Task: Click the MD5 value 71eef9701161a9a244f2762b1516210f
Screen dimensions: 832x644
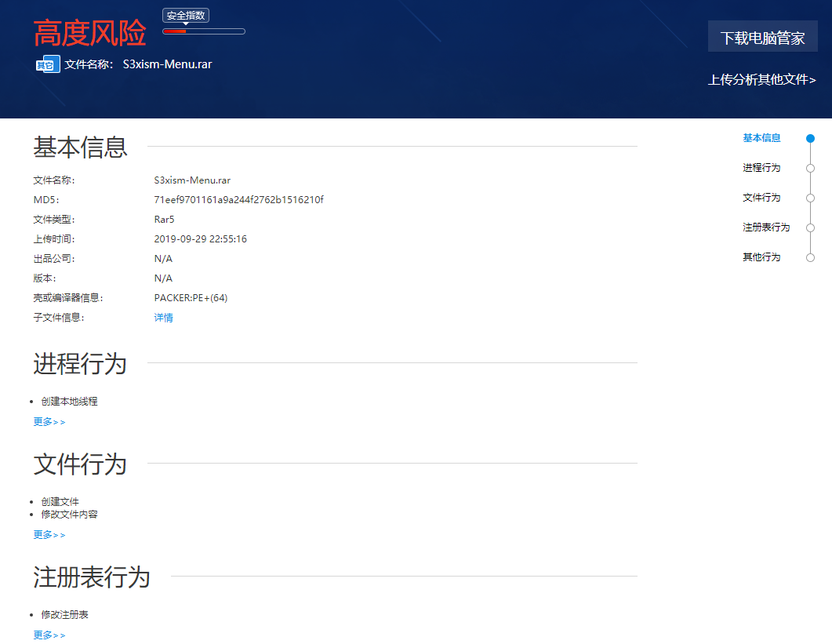Action: pos(238,199)
